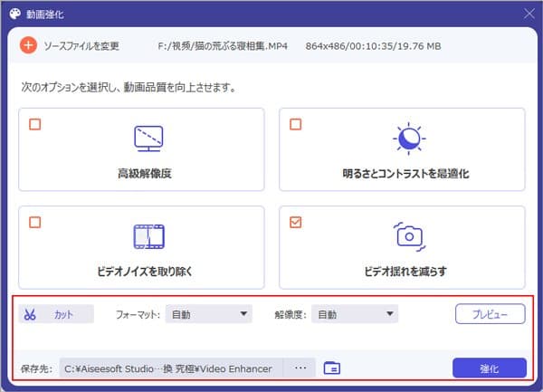Click the palette icon in title bar

click(x=15, y=14)
